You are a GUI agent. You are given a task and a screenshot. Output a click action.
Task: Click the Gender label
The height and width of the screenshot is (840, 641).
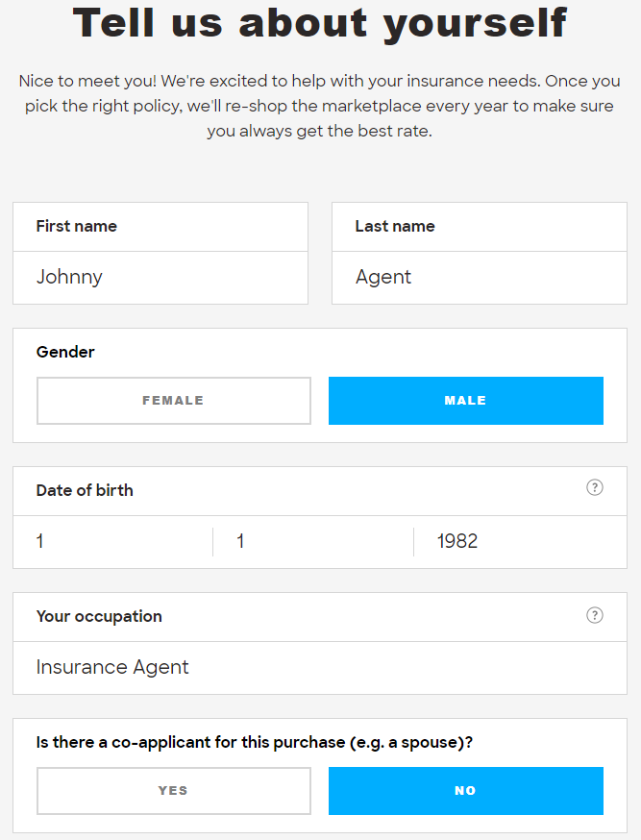(x=65, y=352)
